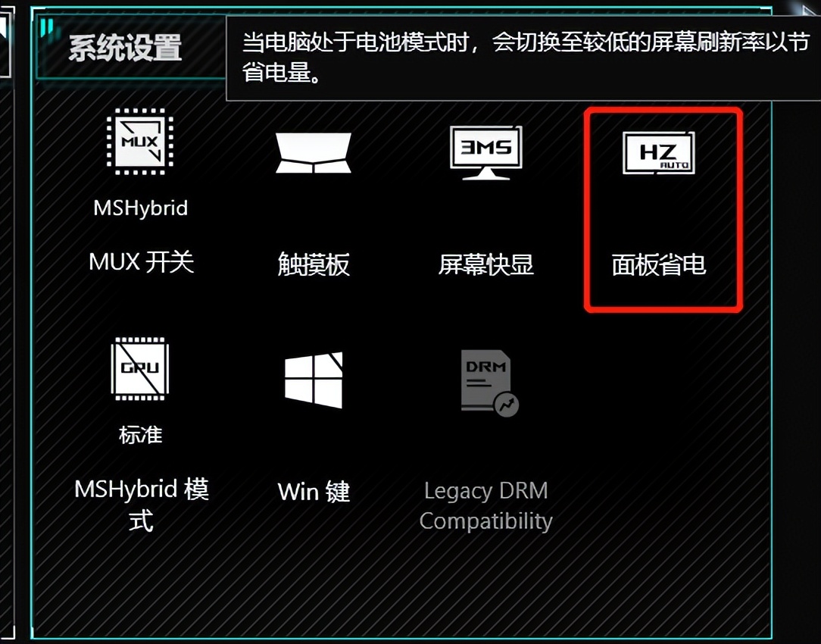821x644 pixels.
Task: Open MSHybrid 模式 options
Action: point(142,505)
